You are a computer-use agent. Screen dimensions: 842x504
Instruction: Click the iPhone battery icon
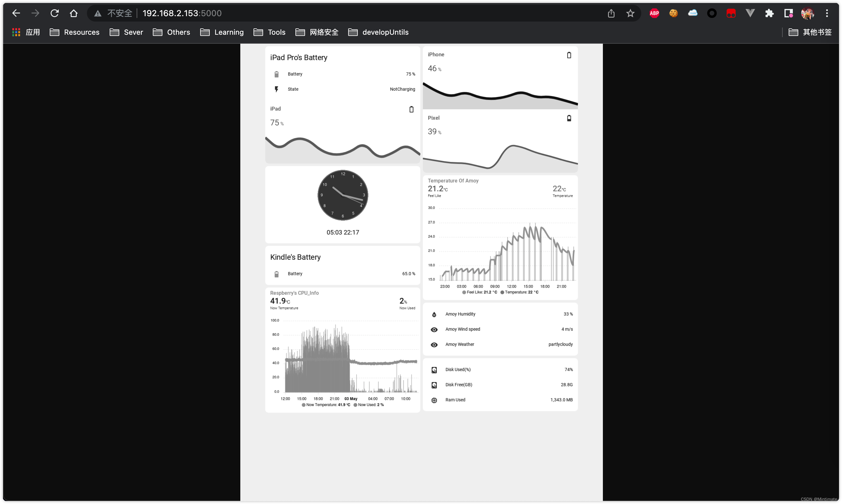[568, 54]
